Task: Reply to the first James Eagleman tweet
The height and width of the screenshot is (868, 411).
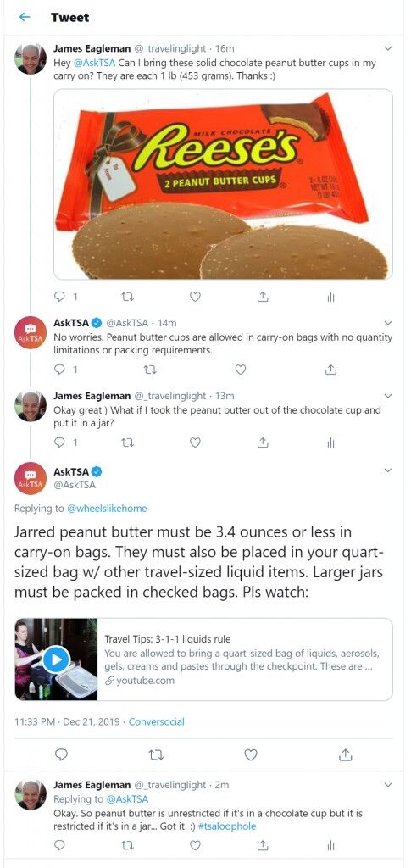Action: (x=61, y=298)
